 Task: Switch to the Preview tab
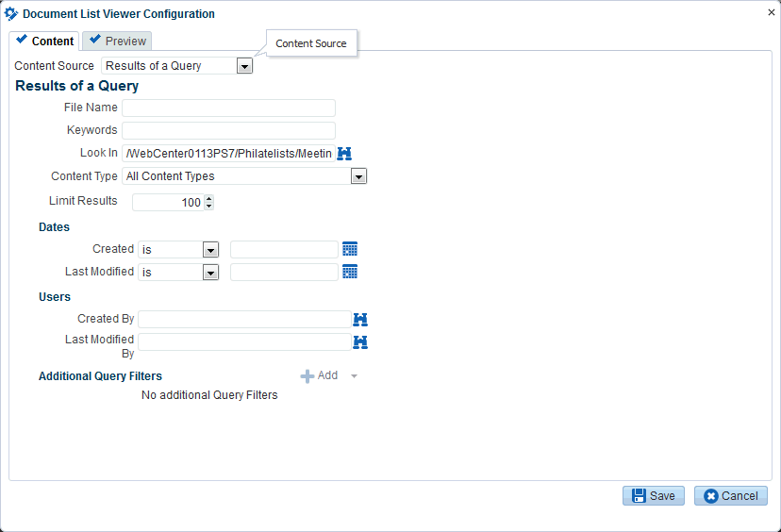(x=117, y=41)
